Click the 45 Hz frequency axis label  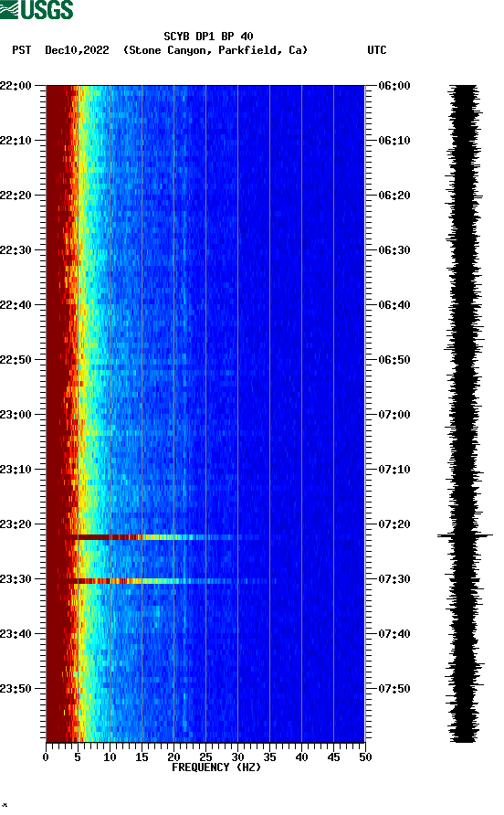pos(333,757)
